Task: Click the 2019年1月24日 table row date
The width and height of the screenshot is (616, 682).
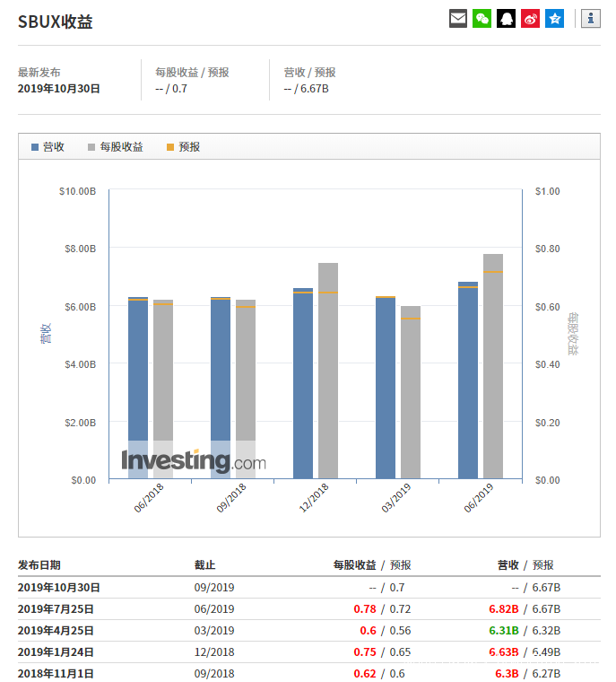Action: (56, 652)
